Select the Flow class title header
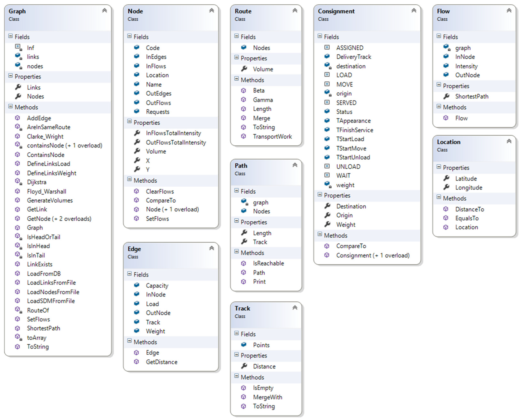521x420 pixels. pyautogui.click(x=443, y=11)
